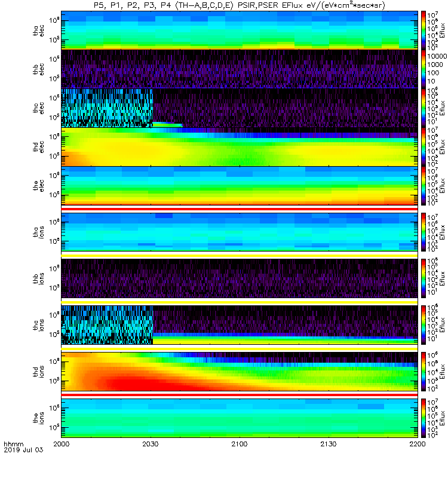Viewport: 448px width, 478px height.
Task: Click the 'thd ions' y-axis label
Action: (x=39, y=372)
